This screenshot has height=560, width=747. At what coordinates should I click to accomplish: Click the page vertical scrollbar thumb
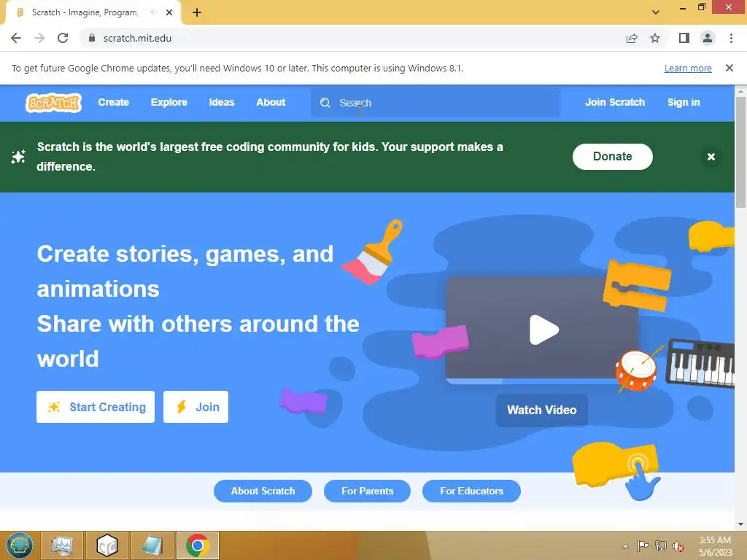(x=741, y=152)
